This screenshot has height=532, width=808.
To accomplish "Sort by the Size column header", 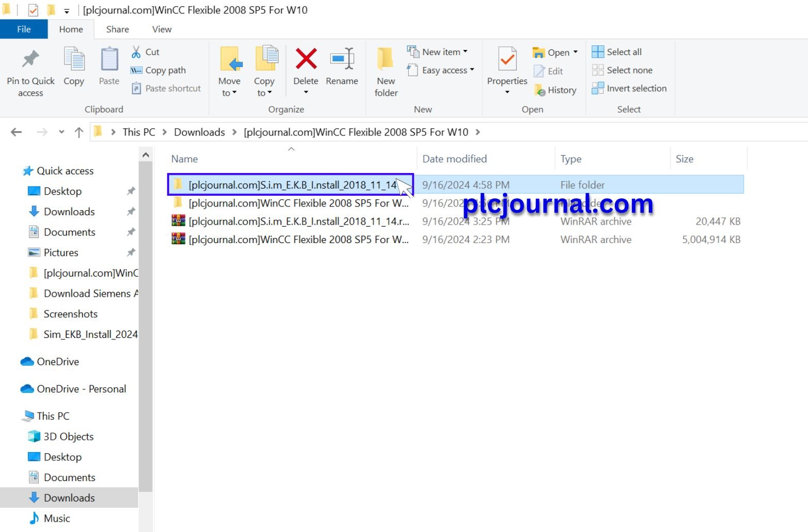I will 684,159.
